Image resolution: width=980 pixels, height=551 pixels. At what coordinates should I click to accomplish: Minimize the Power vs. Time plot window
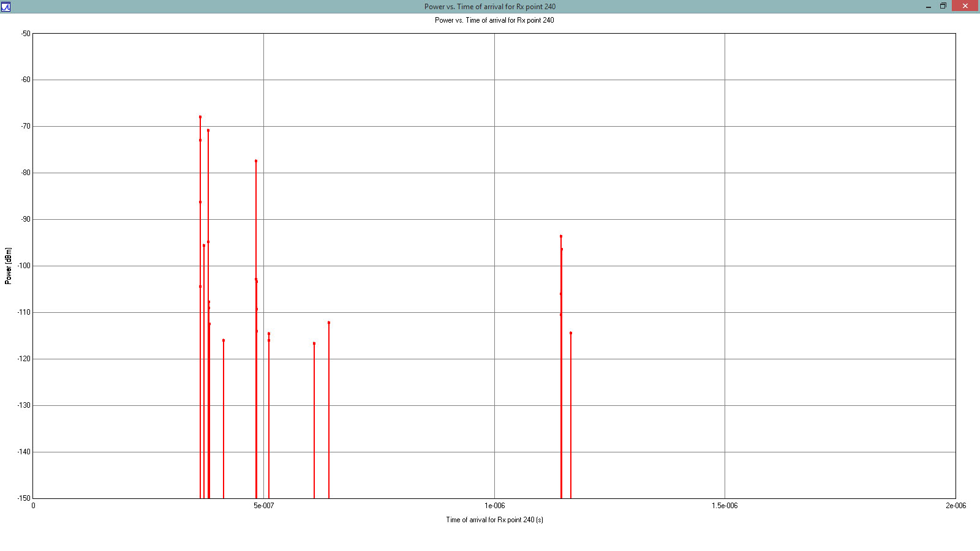929,6
